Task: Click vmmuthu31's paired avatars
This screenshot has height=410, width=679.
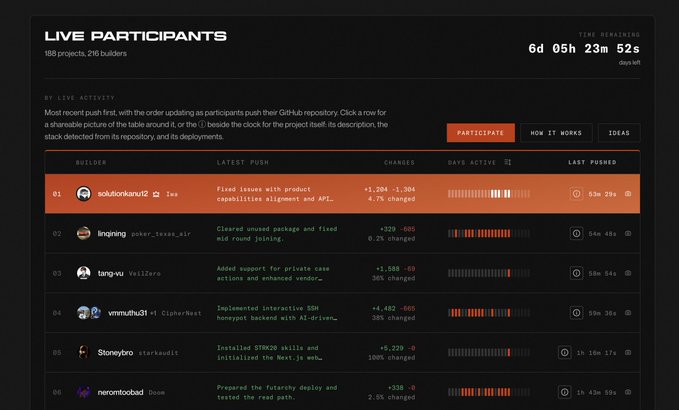Action: coord(89,313)
